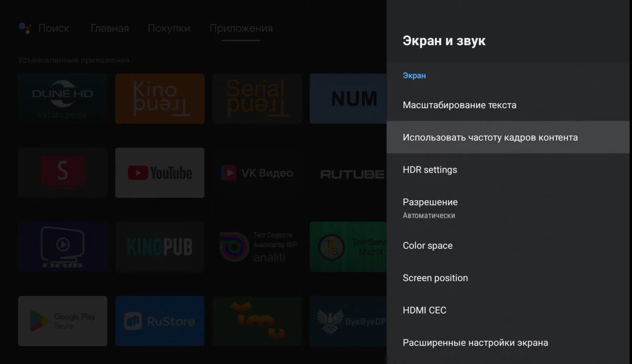This screenshot has width=632, height=364.
Task: Open Google Play Store tile
Action: (63, 321)
